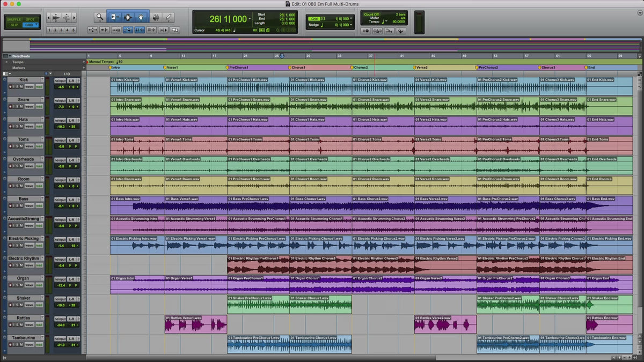The width and height of the screenshot is (644, 362).
Task: Expand the Tempo ruler
Action: click(x=7, y=62)
